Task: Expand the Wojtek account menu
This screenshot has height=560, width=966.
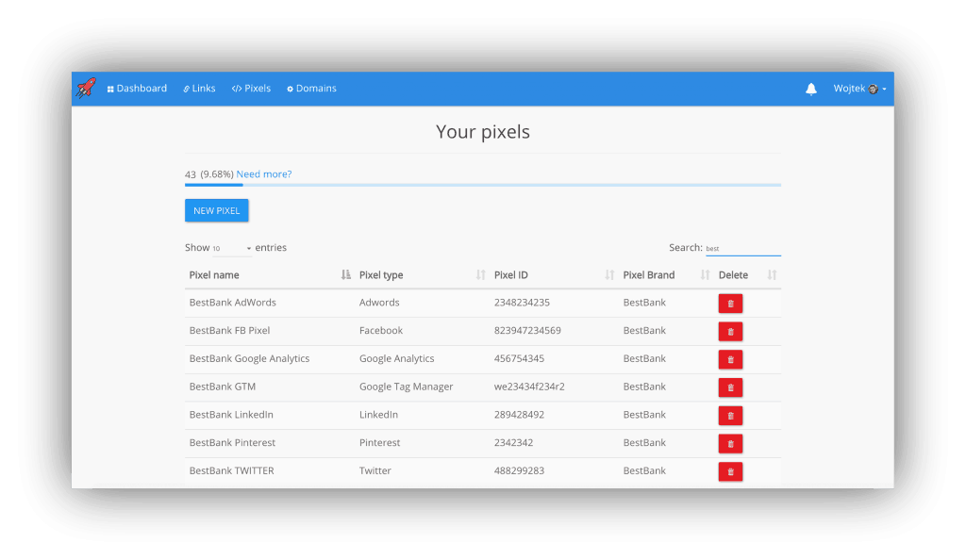Action: tap(860, 88)
